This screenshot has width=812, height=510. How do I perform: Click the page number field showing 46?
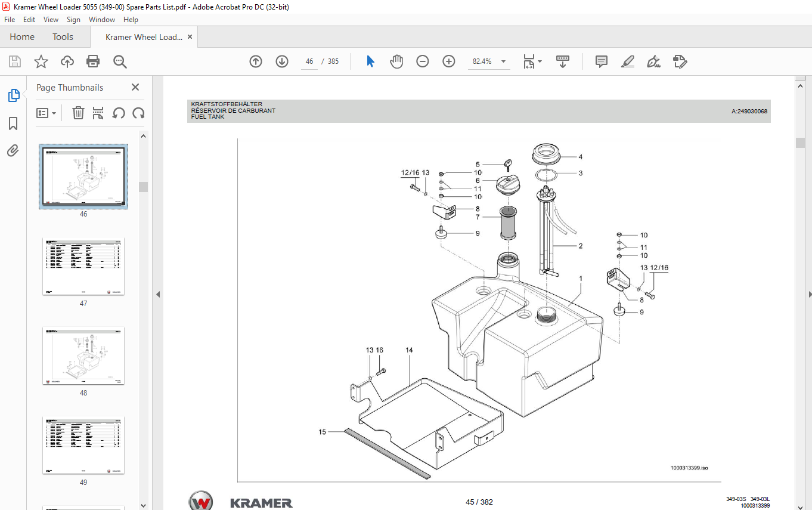point(309,61)
